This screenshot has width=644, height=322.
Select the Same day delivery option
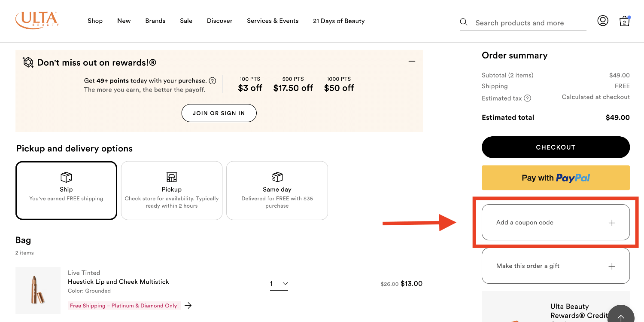tap(277, 190)
